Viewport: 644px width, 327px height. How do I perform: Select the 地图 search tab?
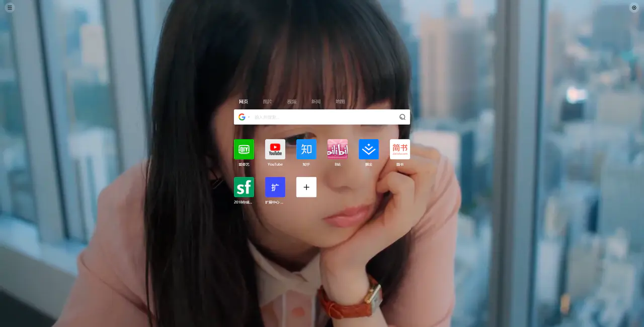[341, 102]
